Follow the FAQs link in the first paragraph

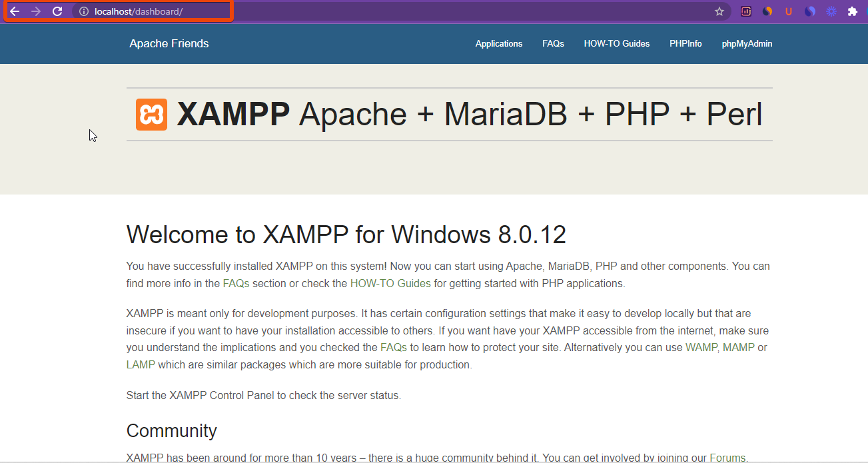point(236,283)
